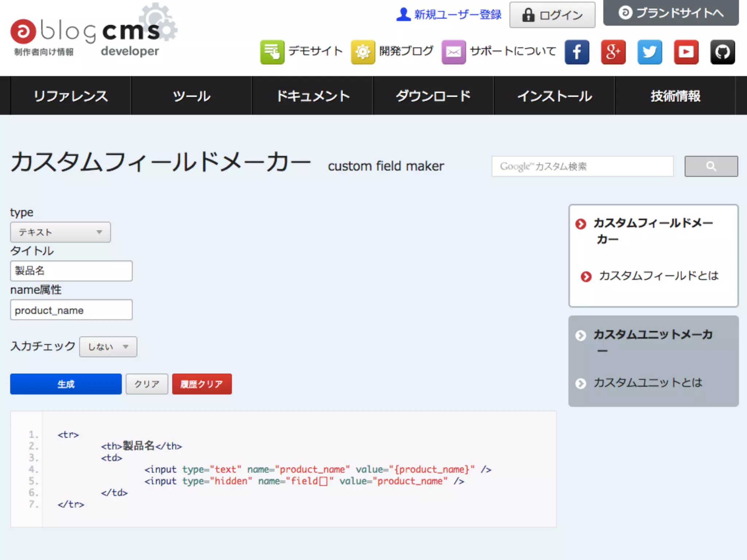Image resolution: width=747 pixels, height=560 pixels.
Task: Open the GitHub icon link
Action: click(722, 52)
